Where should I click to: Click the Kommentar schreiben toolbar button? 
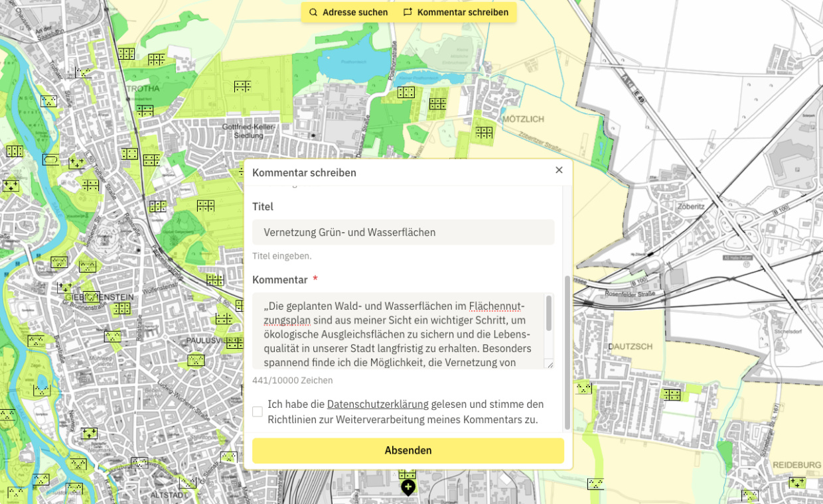pos(456,13)
